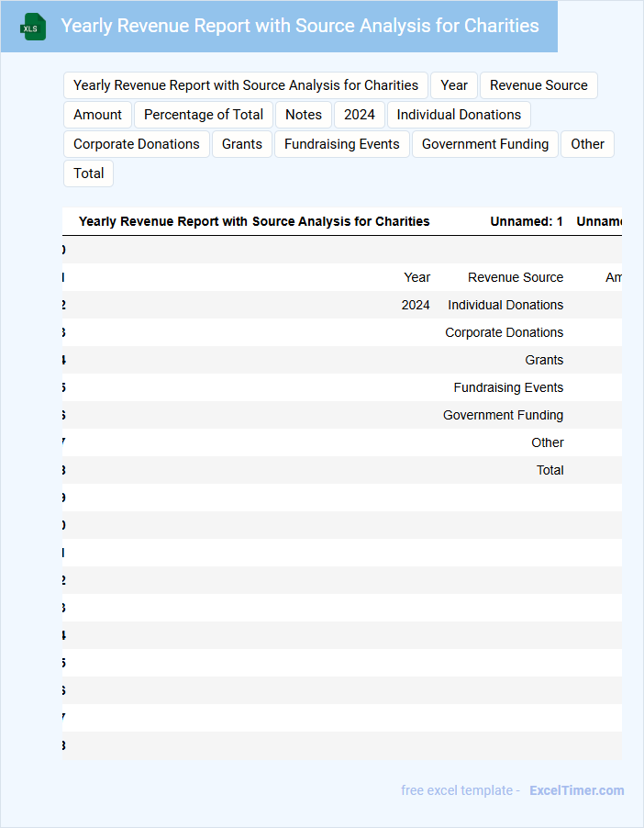Screen dimensions: 644x828
Task: Select the Percentage of Total tag
Action: [x=204, y=115]
